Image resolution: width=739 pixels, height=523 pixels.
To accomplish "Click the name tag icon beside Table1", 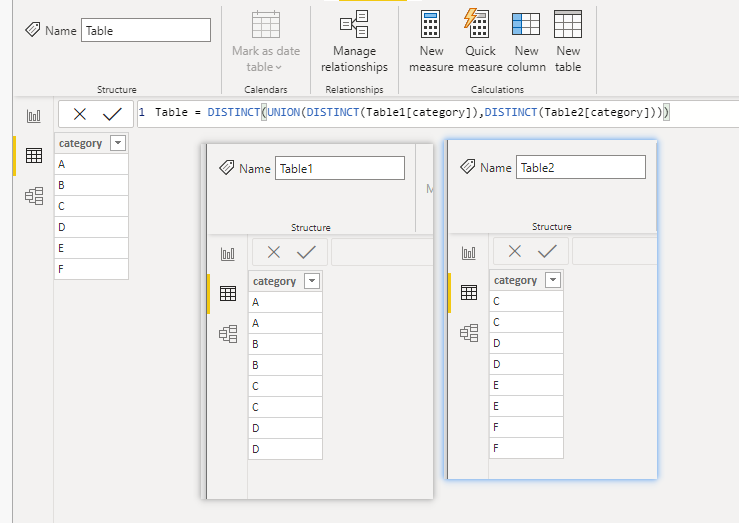I will (x=227, y=167).
